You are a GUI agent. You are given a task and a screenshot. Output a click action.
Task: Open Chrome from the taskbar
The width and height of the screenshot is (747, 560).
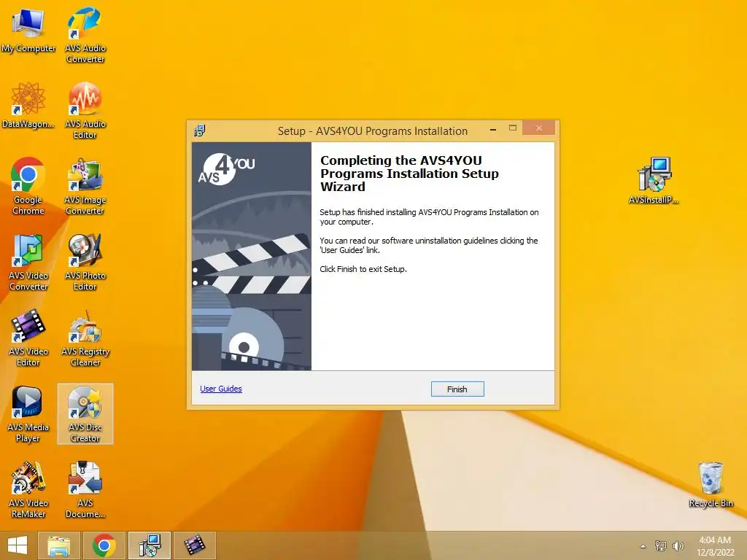tap(104, 545)
